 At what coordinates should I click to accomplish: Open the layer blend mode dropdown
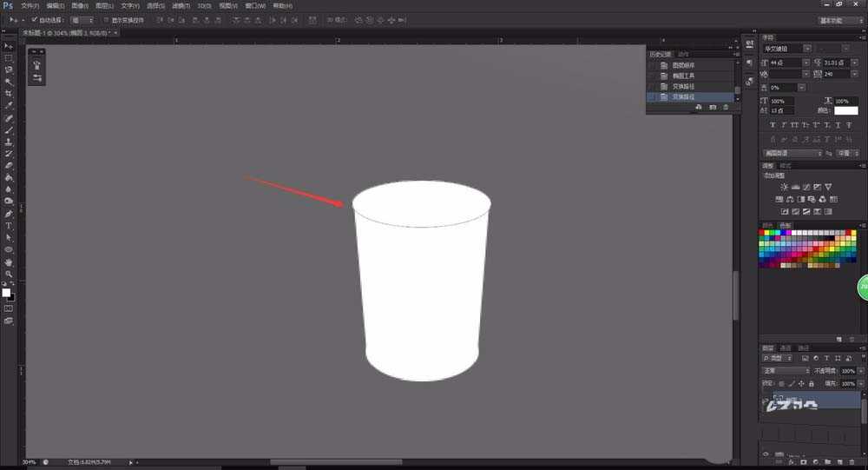pyautogui.click(x=786, y=371)
